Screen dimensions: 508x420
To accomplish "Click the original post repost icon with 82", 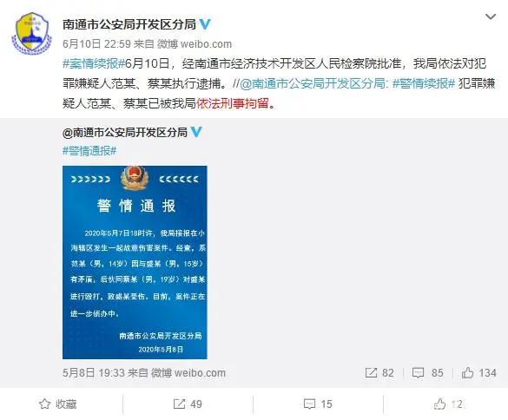I will (379, 373).
